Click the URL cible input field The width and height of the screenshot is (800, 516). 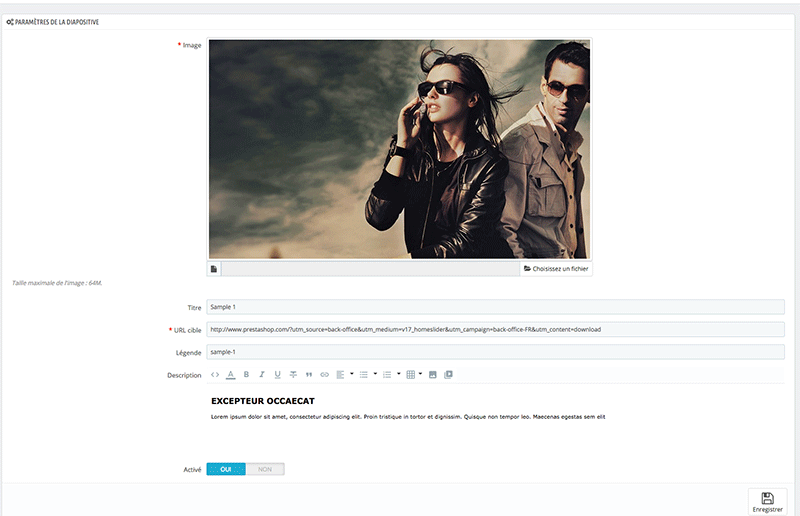pyautogui.click(x=495, y=329)
